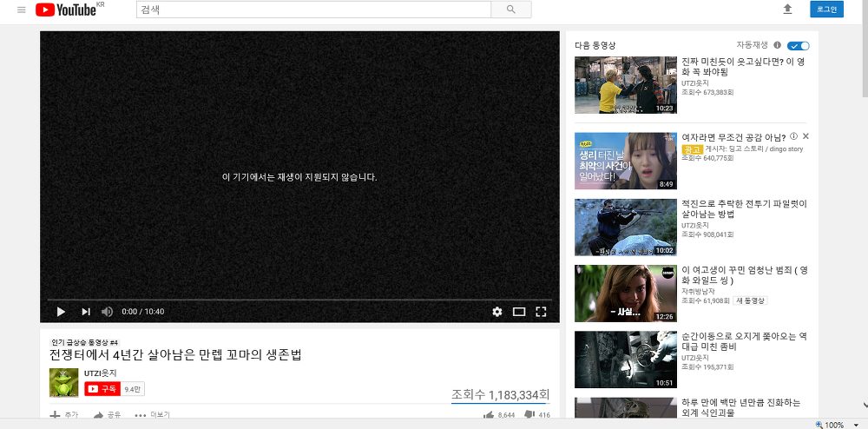Image resolution: width=868 pixels, height=429 pixels.
Task: Click the red 구독 subscribe button
Action: click(102, 389)
